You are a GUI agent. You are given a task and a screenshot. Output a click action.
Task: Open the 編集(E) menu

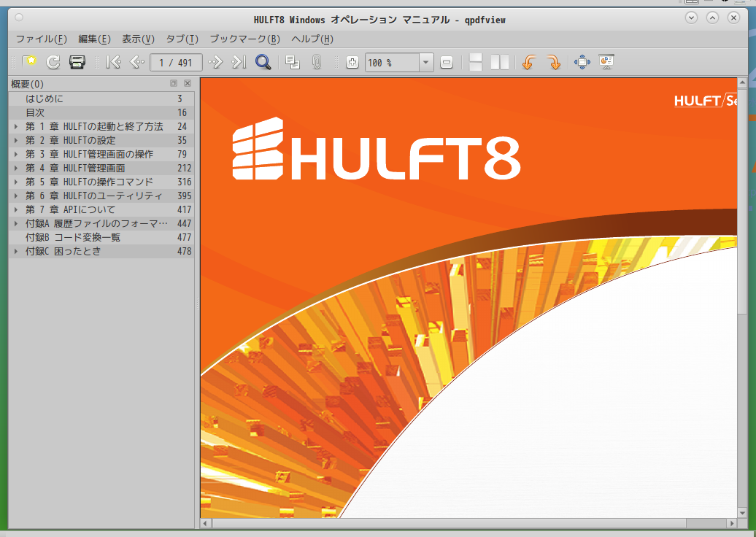click(x=95, y=39)
